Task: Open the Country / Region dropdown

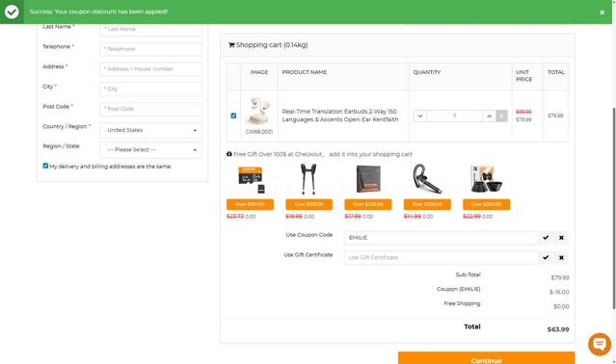Action: [x=150, y=130]
